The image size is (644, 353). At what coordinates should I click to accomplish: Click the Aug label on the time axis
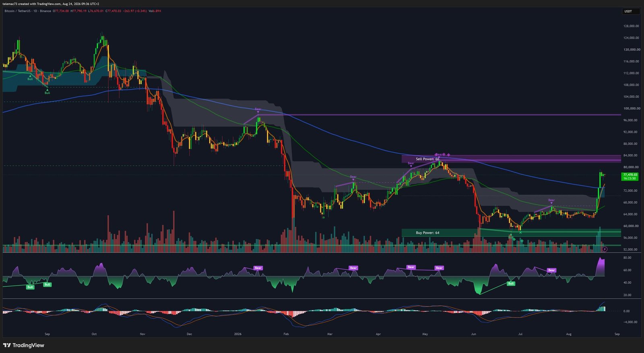click(569, 334)
